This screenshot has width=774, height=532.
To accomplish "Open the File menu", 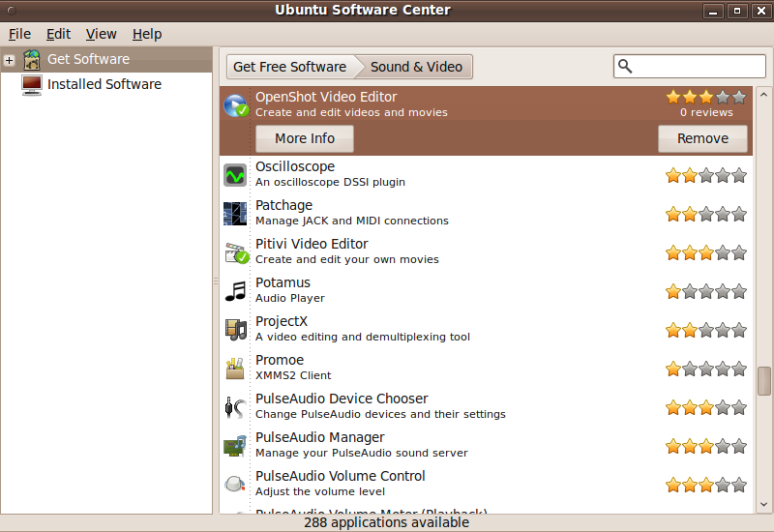I will coord(19,34).
